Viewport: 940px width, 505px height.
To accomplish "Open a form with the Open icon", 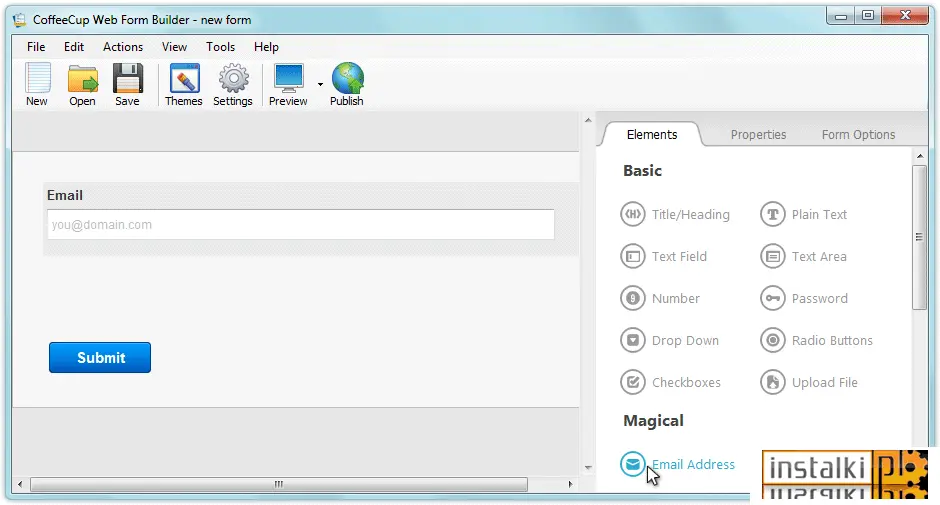I will tap(82, 85).
